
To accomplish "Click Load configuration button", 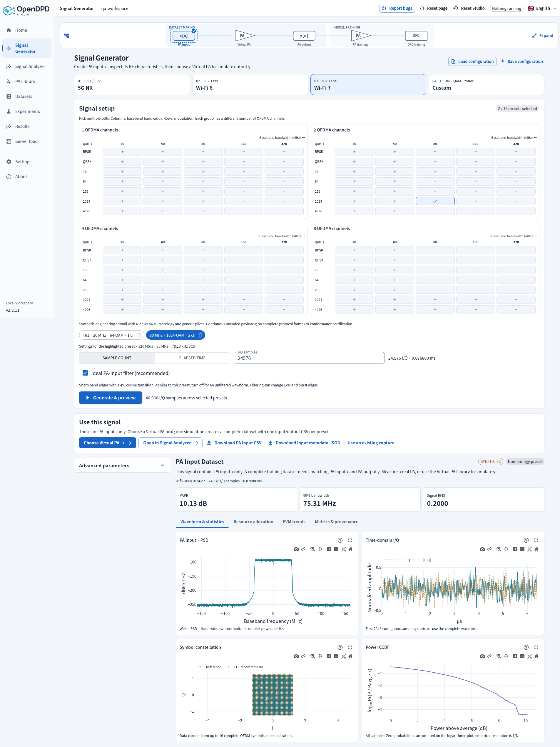I will (472, 61).
